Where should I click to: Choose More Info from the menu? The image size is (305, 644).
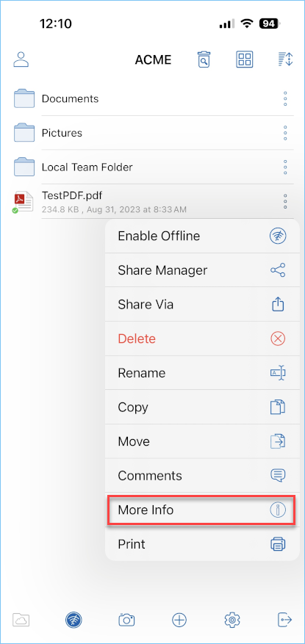tap(202, 510)
